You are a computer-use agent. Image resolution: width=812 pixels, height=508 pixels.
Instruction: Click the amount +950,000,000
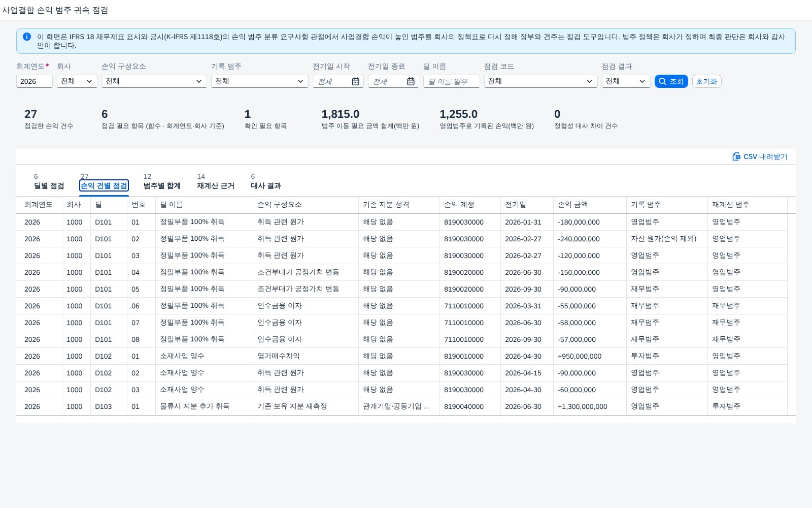(579, 356)
